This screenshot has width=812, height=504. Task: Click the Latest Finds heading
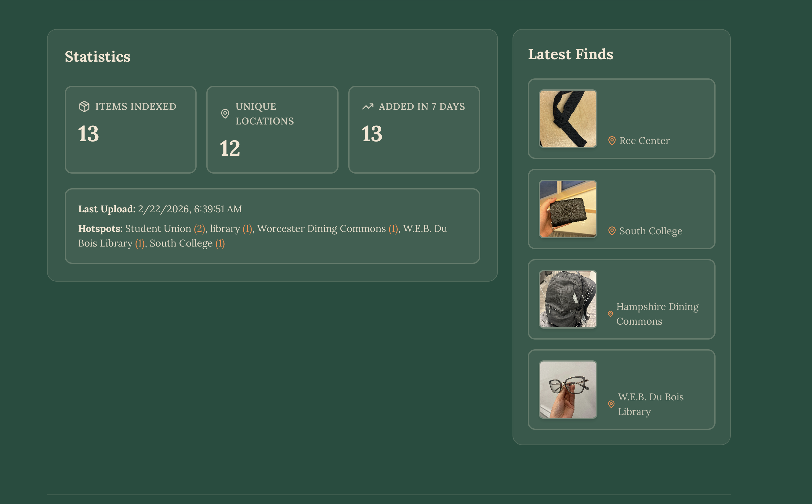coord(570,54)
